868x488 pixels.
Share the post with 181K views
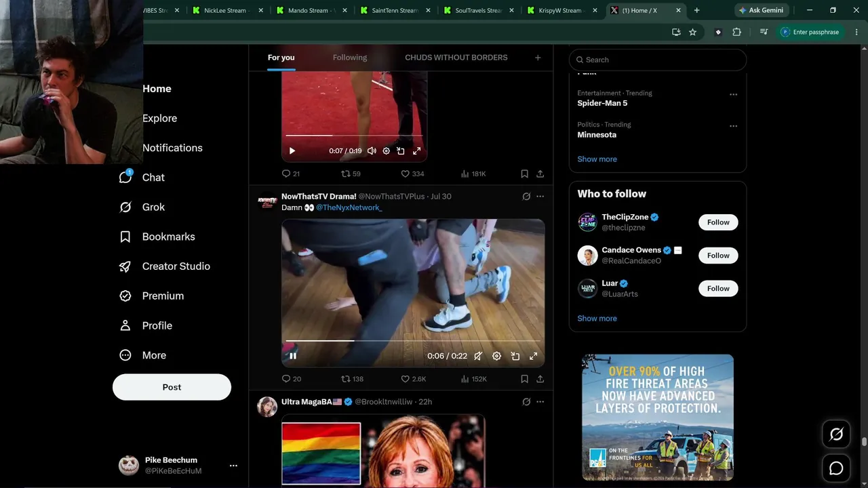pos(540,174)
